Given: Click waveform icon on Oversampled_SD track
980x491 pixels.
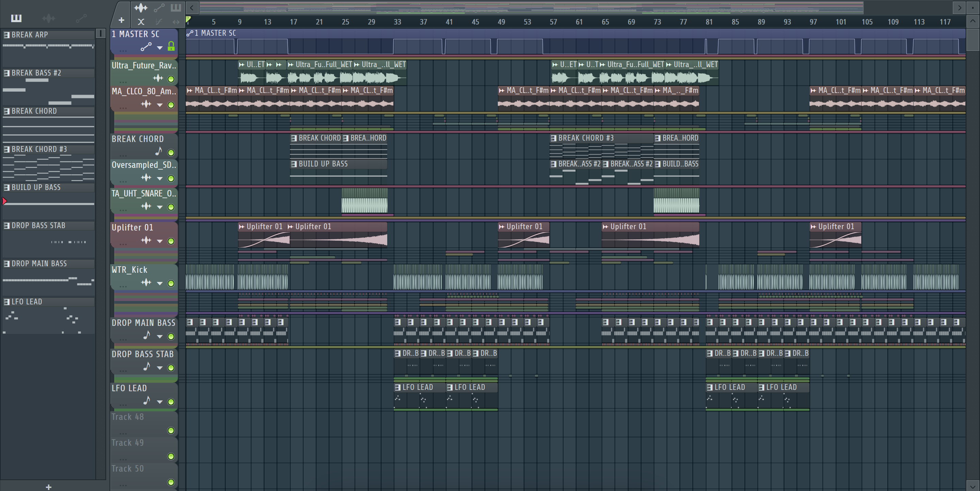Looking at the screenshot, I should click(146, 178).
